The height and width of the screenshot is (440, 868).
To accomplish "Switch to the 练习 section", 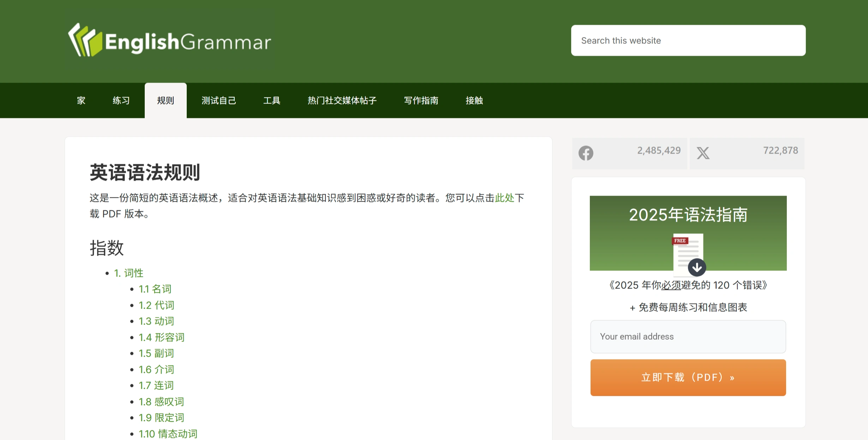I will (x=121, y=101).
